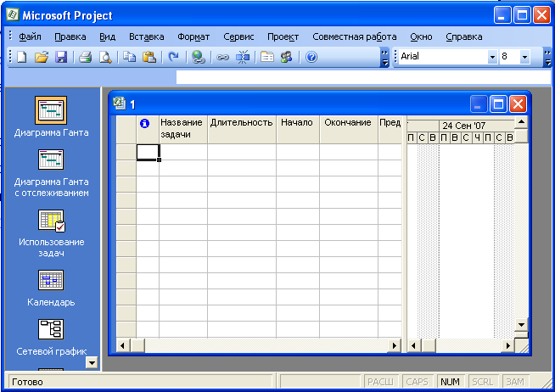This screenshot has width=555, height=392.
Task: Maximize the inner project window 1
Action: pos(498,104)
